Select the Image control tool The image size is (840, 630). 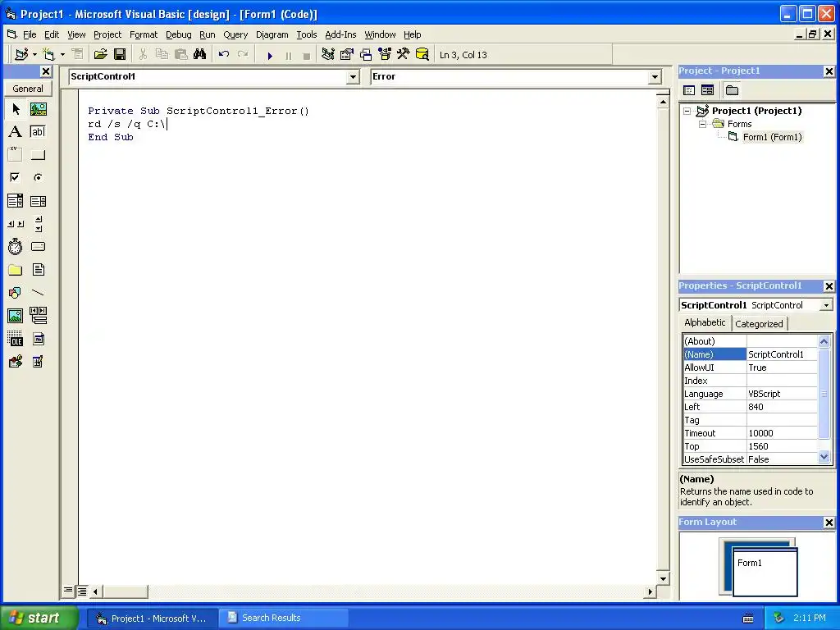click(16, 316)
